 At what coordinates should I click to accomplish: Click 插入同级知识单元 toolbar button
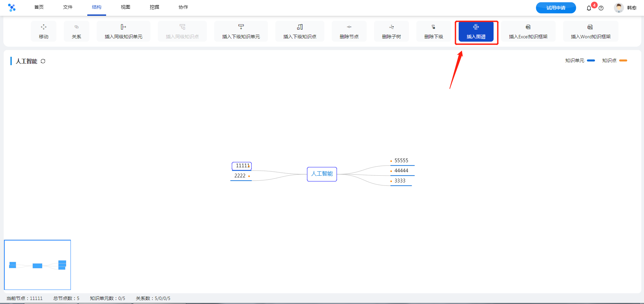124,31
